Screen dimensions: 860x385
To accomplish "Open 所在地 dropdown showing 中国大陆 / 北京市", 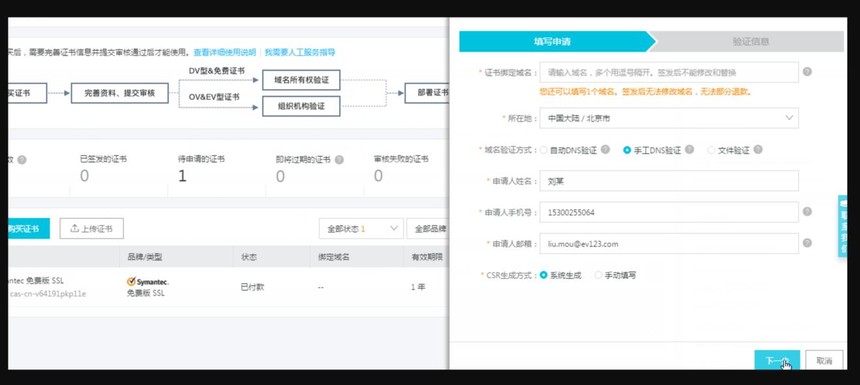I will pyautogui.click(x=669, y=118).
